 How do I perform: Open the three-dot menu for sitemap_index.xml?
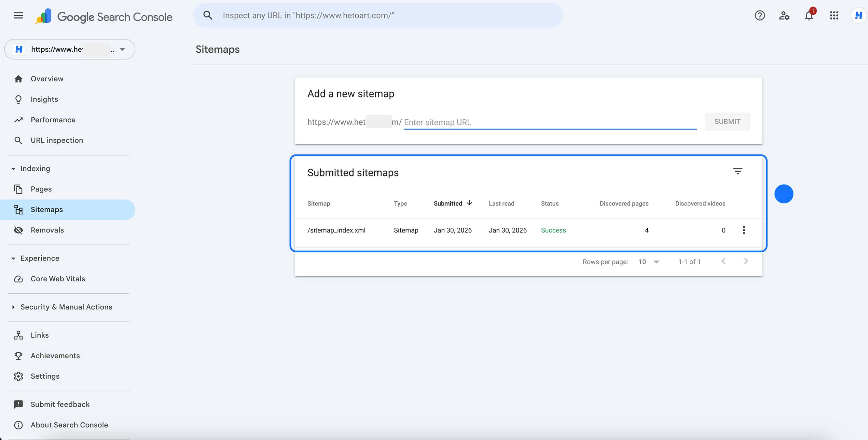[744, 230]
